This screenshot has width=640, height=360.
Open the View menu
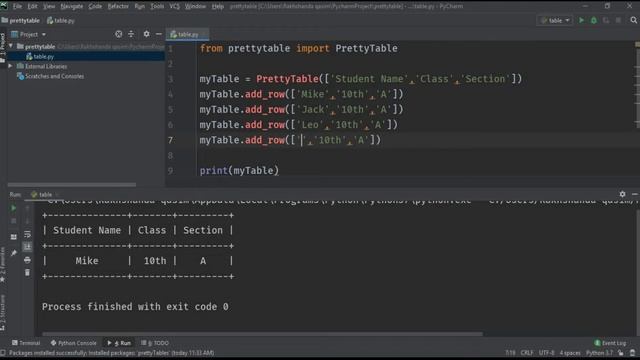tap(49, 6)
